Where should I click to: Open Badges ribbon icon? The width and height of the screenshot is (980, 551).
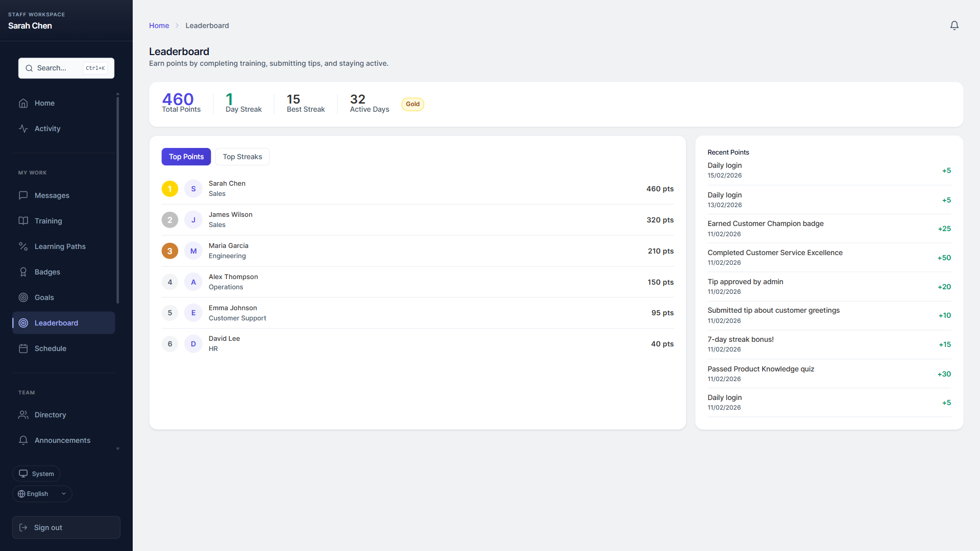tap(23, 272)
